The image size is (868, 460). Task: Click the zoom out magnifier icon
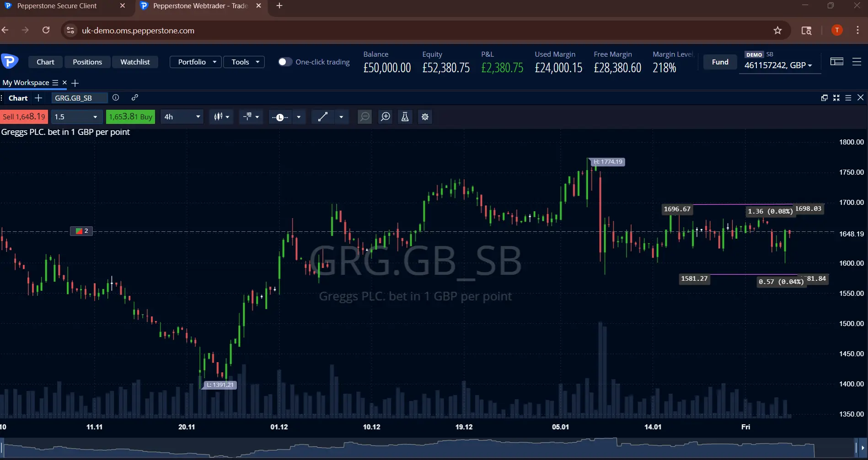pyautogui.click(x=364, y=117)
